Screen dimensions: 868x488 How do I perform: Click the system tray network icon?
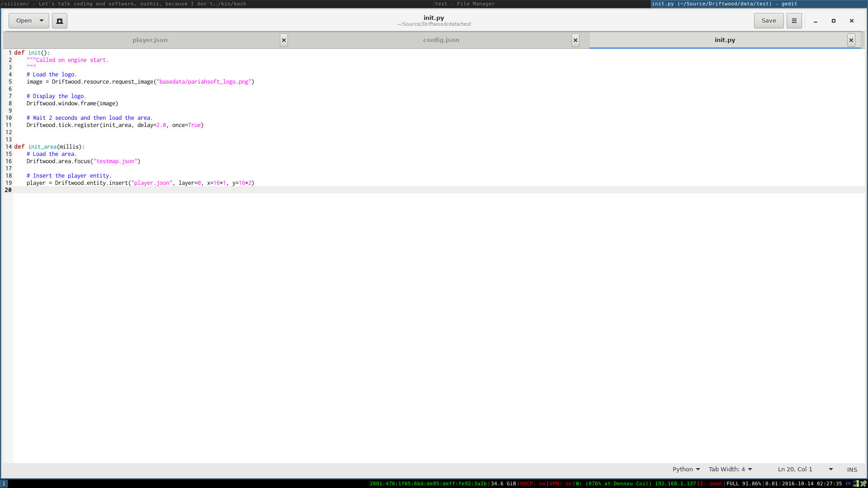[855, 483]
